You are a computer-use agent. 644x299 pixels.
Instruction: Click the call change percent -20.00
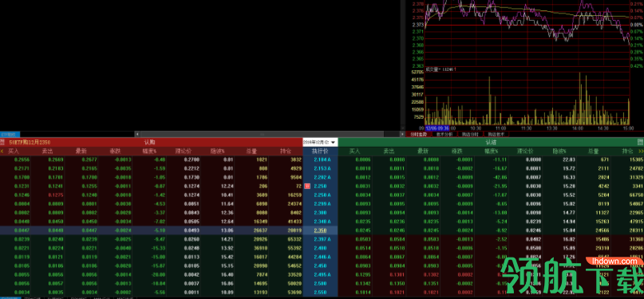158,274
